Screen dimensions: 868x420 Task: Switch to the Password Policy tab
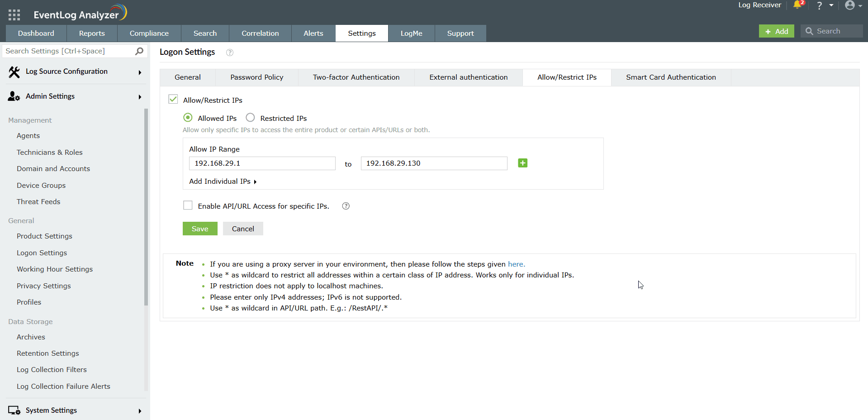click(256, 77)
